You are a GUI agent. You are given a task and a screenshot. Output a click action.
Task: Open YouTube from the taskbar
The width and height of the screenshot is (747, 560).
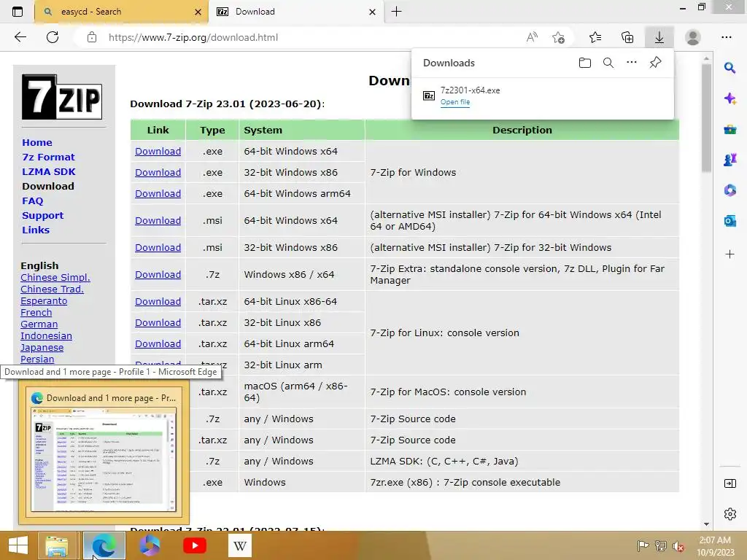tap(194, 545)
